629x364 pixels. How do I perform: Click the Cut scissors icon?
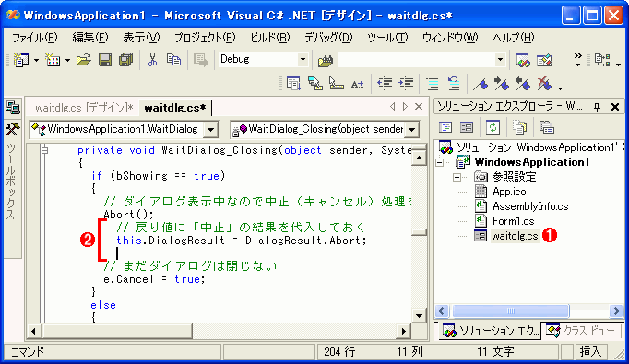tap(152, 60)
